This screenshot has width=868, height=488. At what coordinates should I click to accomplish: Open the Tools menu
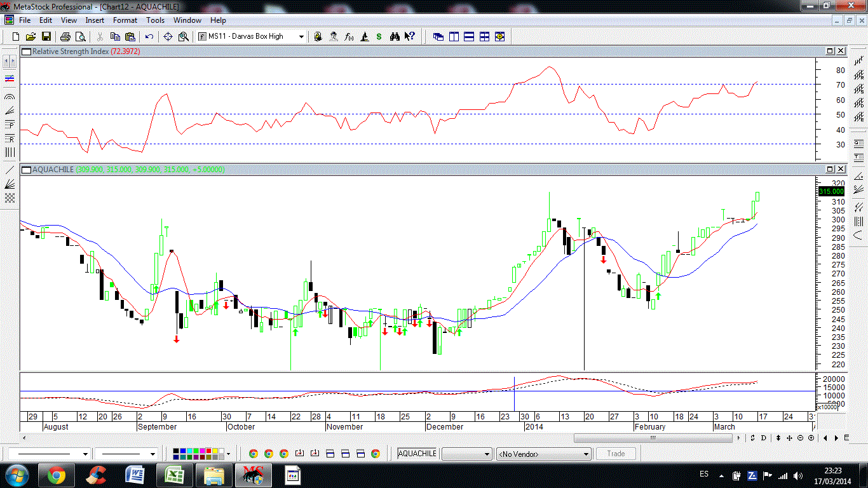(x=155, y=20)
